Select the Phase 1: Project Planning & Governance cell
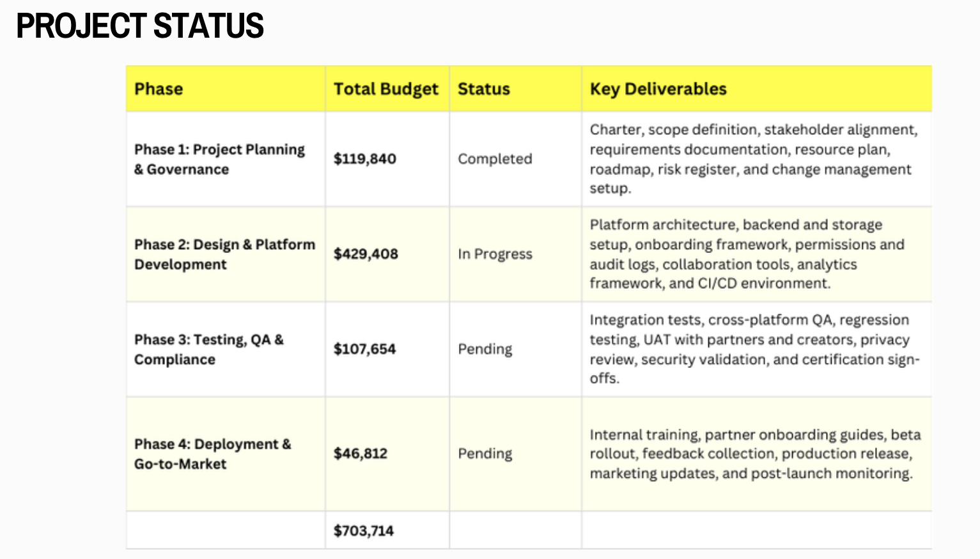980x559 pixels. [219, 159]
